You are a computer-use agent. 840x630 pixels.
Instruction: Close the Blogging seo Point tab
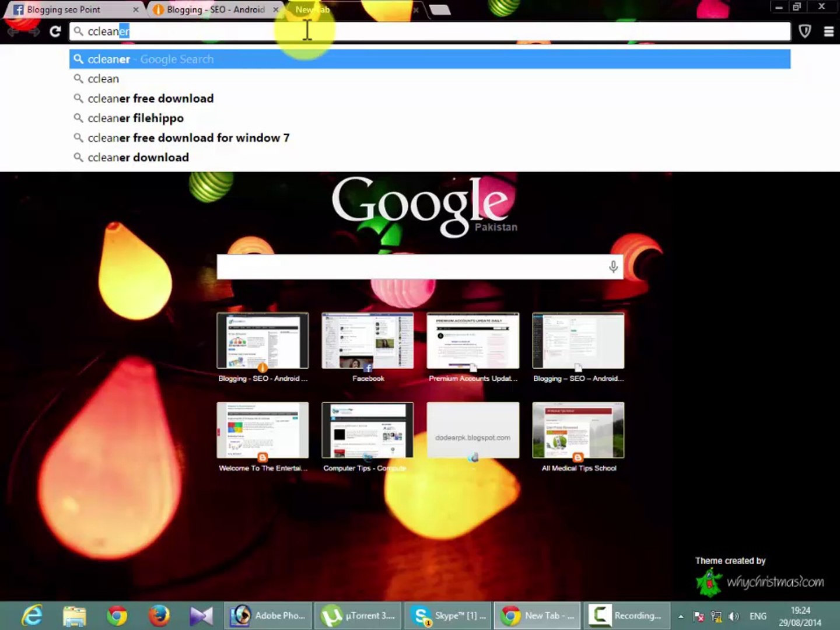pyautogui.click(x=135, y=10)
